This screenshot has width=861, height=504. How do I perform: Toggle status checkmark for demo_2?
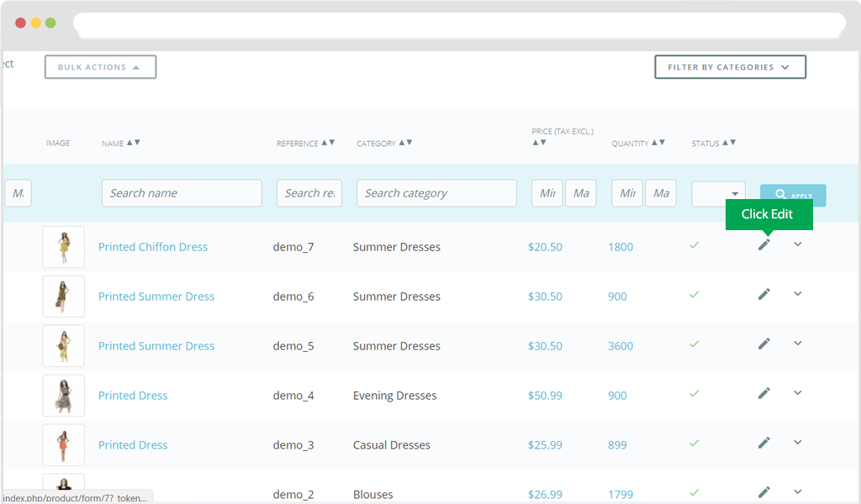point(694,492)
